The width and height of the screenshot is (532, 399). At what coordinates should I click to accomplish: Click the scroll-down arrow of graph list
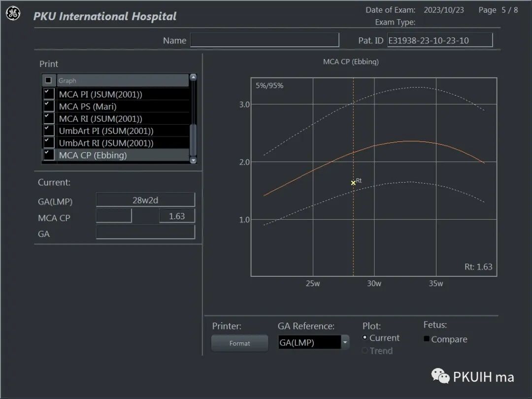(x=193, y=160)
